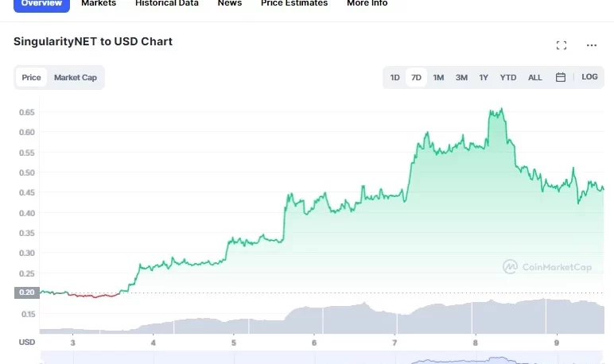This screenshot has height=364, width=614.
Task: Select the 1M time range
Action: click(438, 78)
